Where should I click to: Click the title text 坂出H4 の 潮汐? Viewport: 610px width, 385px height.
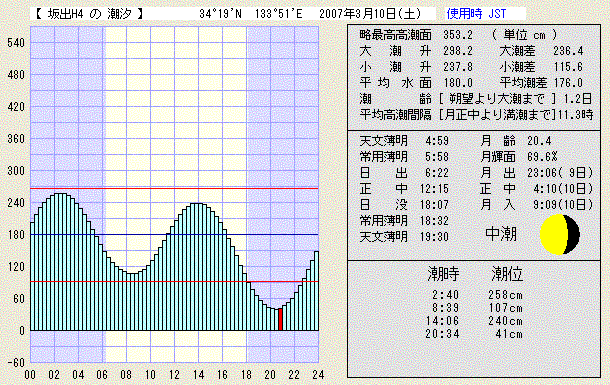pyautogui.click(x=89, y=14)
